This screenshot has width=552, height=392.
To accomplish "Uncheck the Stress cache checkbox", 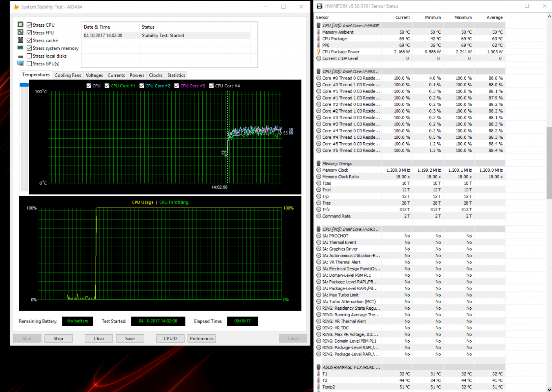I will 29,40.
